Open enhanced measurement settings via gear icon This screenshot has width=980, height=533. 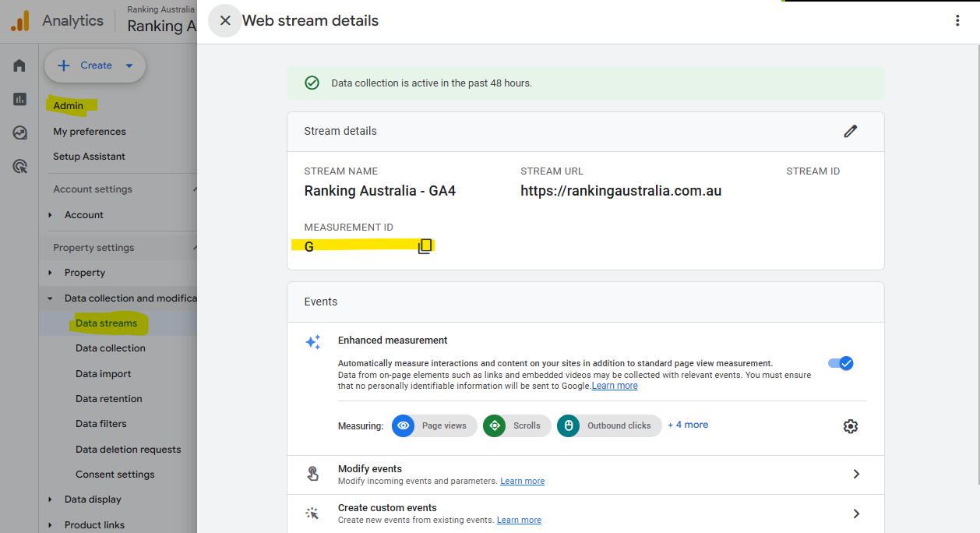click(x=851, y=426)
